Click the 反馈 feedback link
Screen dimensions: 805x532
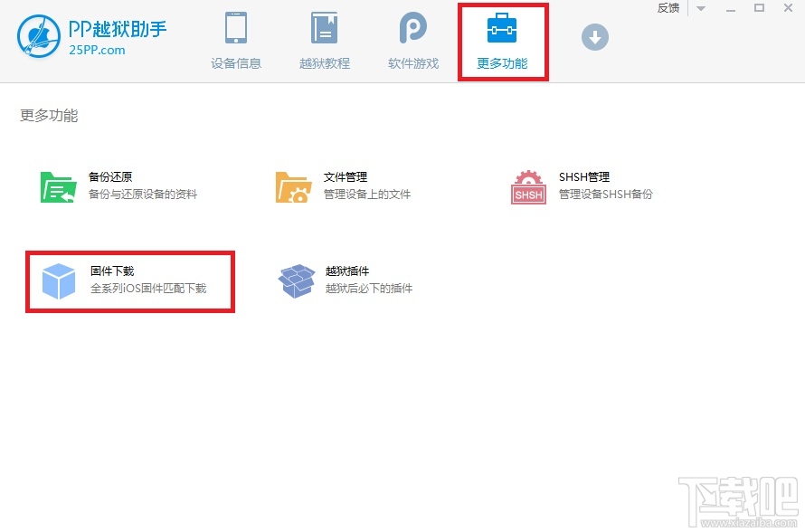[x=668, y=8]
